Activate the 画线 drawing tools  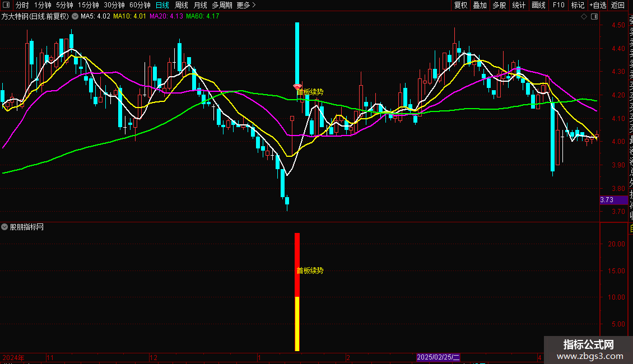[538, 5]
